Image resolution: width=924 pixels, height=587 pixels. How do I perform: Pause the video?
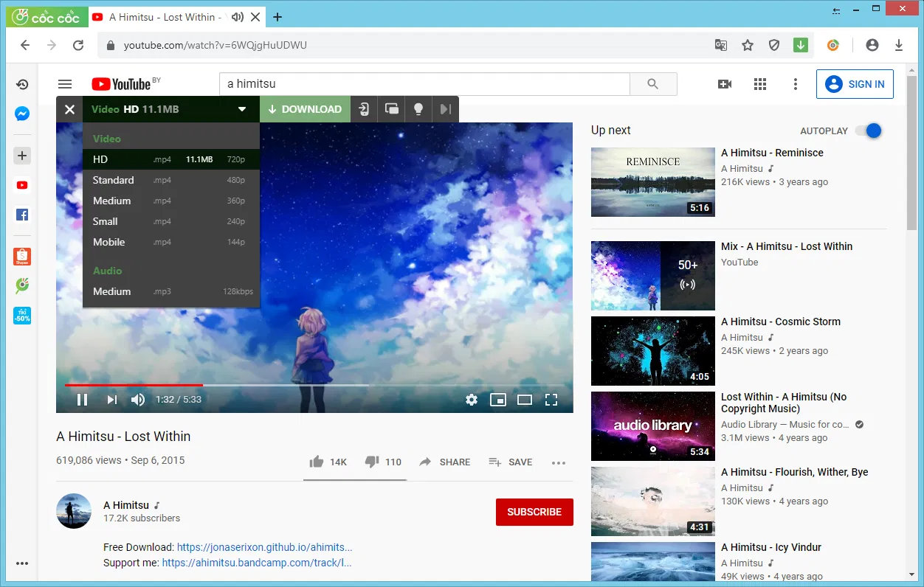pyautogui.click(x=83, y=400)
